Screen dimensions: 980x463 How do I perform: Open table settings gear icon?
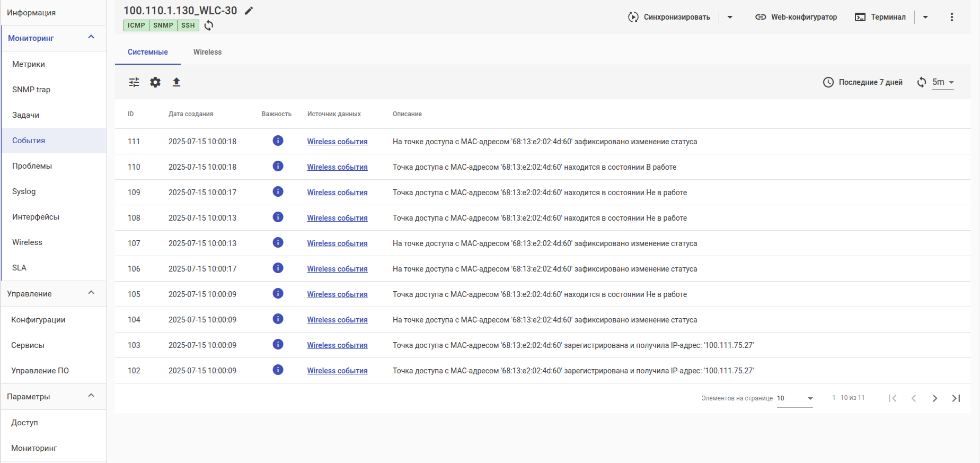pyautogui.click(x=155, y=82)
